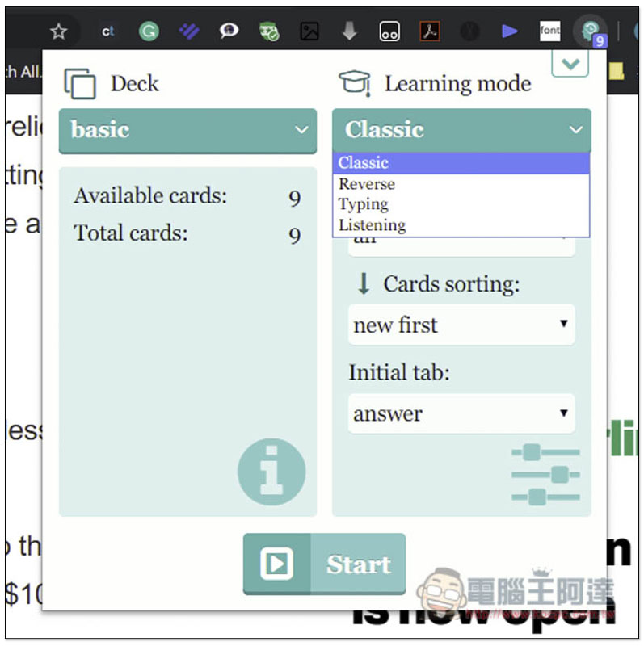Open the image picture extension icon
This screenshot has height=646, width=644.
pos(309,31)
